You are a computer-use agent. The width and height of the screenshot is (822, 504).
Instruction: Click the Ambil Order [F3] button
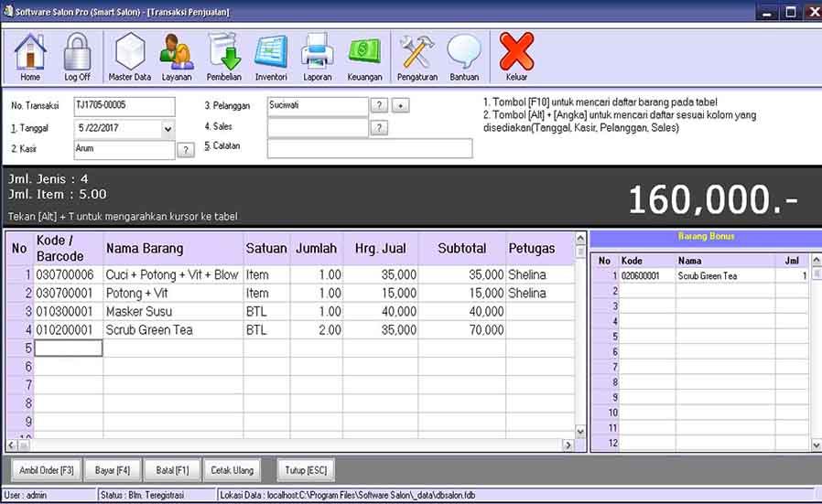coord(46,470)
